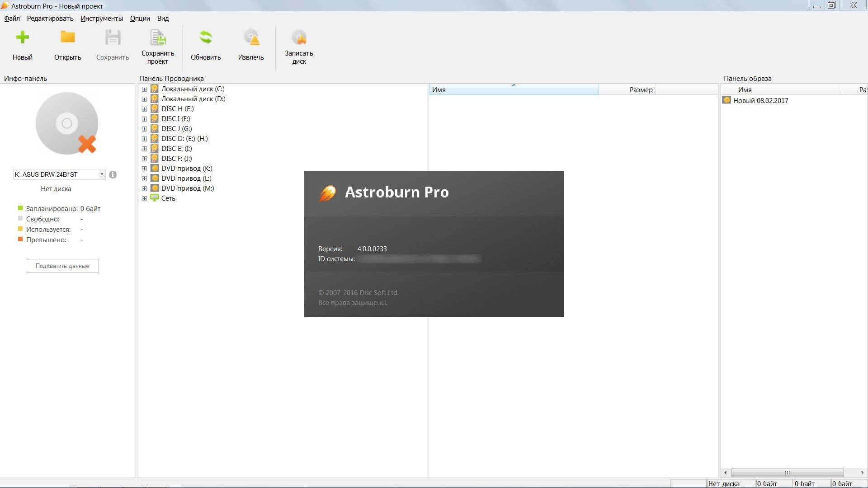868x488 pixels.
Task: Open the Редактировать menu
Action: pos(50,19)
